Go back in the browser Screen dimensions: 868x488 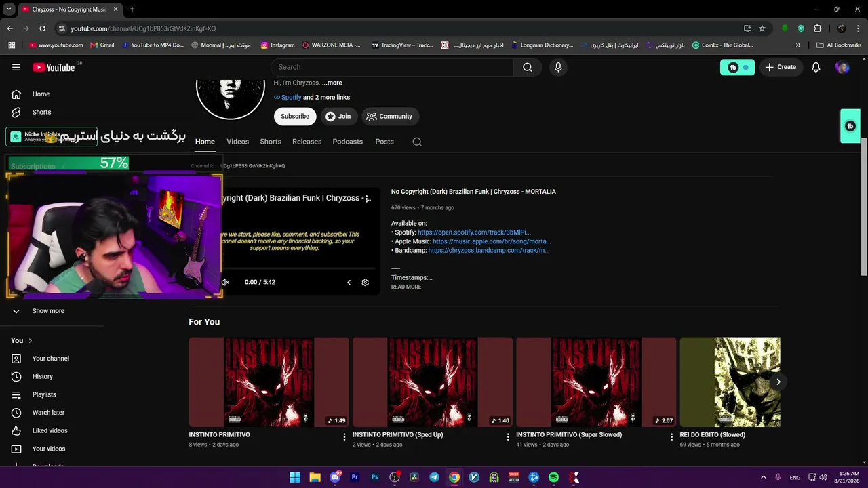point(9,28)
